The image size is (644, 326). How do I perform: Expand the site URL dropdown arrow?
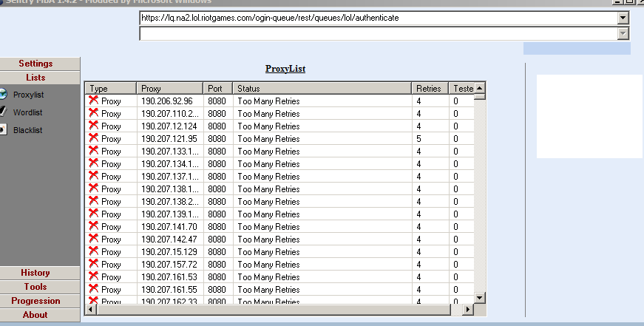[623, 18]
